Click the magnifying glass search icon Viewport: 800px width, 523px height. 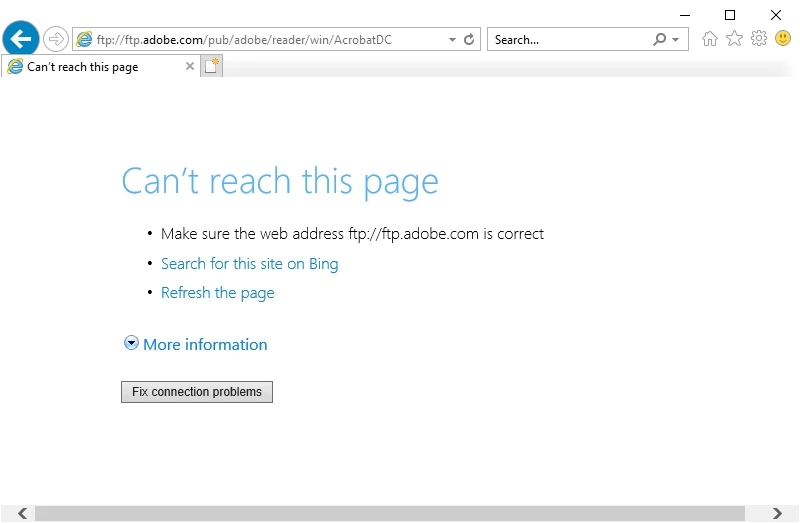point(659,39)
